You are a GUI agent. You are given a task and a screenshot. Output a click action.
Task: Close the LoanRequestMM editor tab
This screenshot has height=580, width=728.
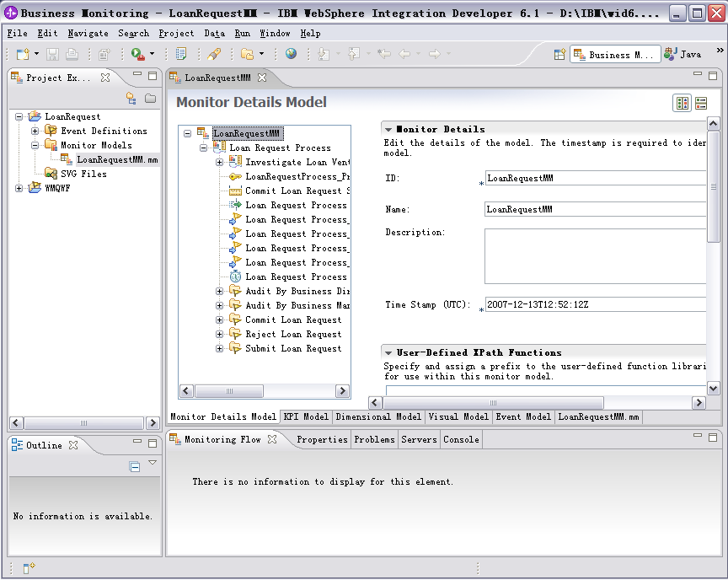(x=262, y=78)
